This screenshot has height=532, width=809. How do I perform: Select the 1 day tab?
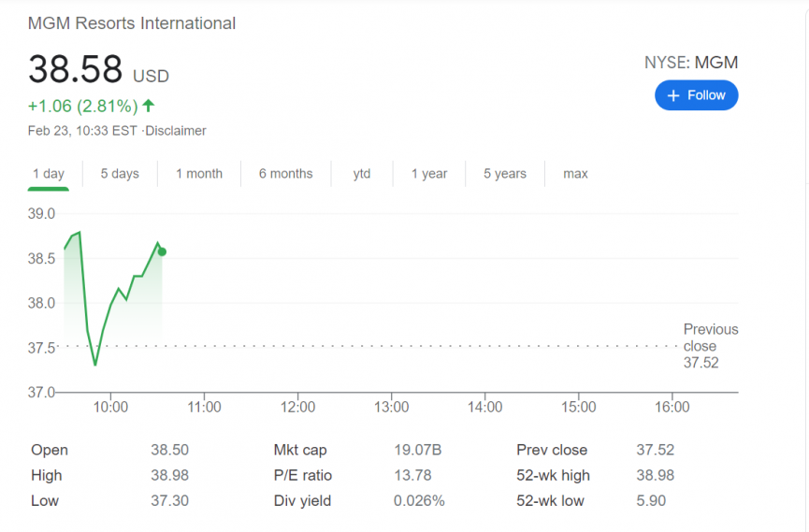tap(49, 174)
